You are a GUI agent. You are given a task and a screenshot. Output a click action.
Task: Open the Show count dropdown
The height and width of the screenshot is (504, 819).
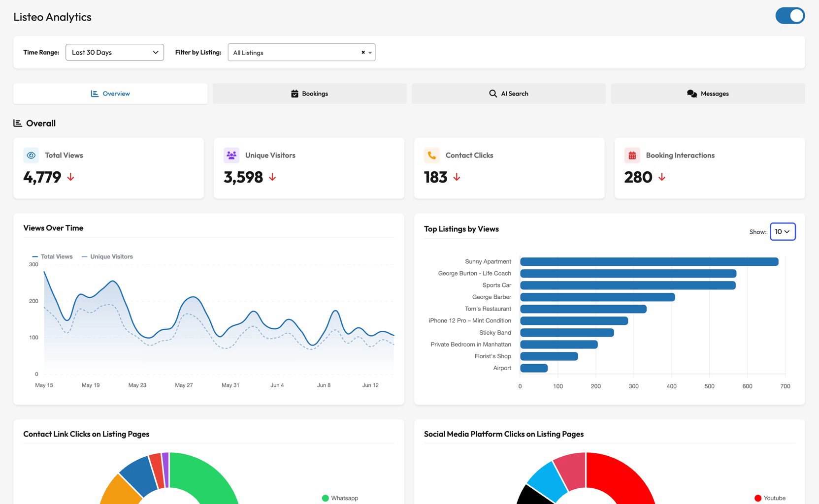pos(783,231)
